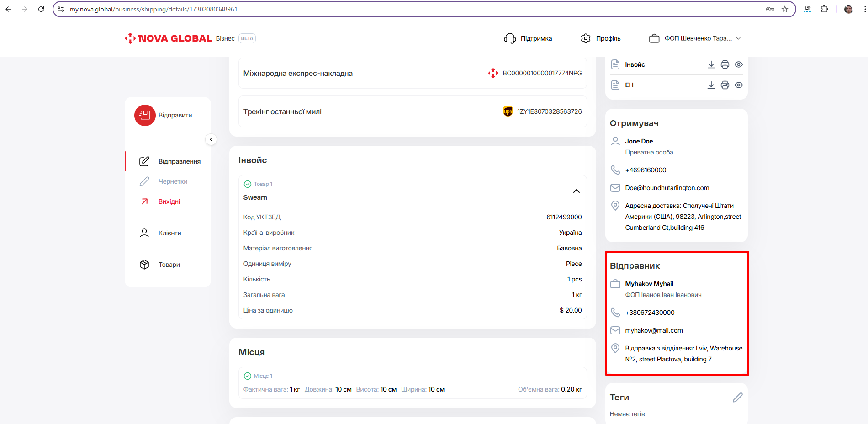Print the ЕН document
868x424 pixels.
click(725, 85)
